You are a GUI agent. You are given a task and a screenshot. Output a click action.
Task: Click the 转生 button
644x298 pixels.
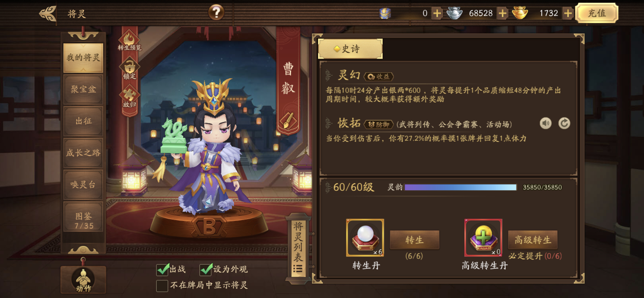coord(414,240)
